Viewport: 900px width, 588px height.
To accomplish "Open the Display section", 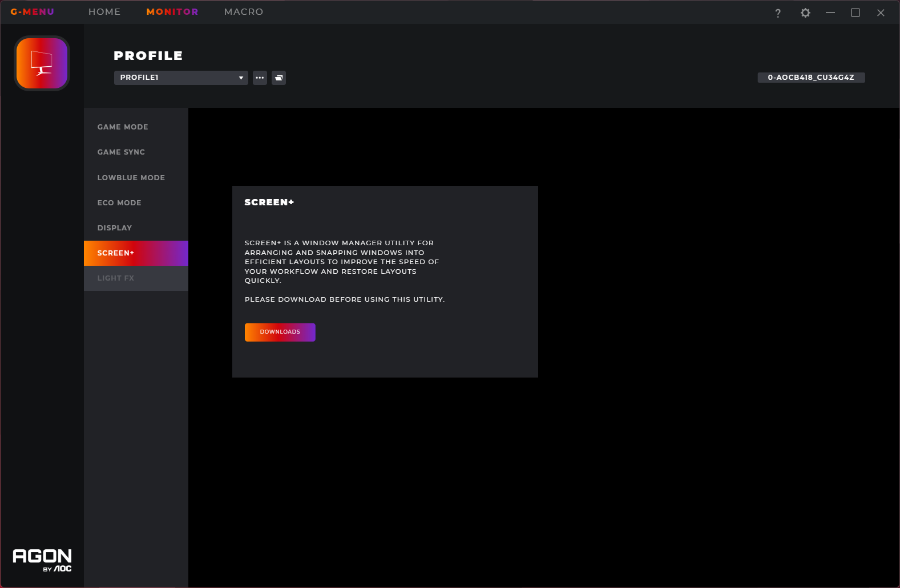I will [136, 228].
